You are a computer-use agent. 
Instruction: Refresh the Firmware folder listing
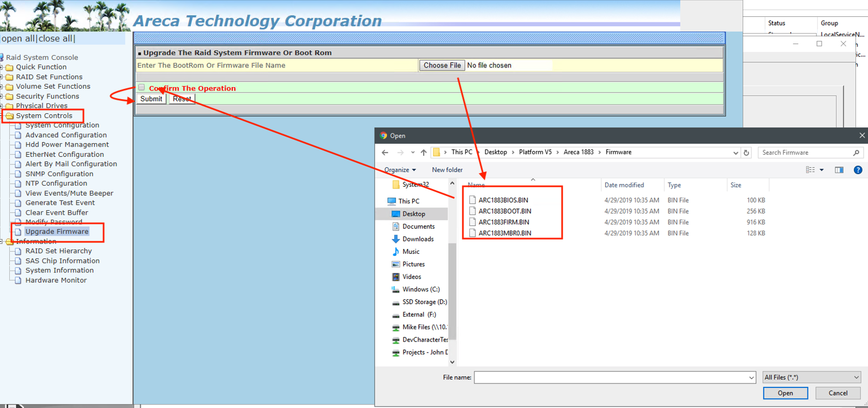(x=746, y=153)
